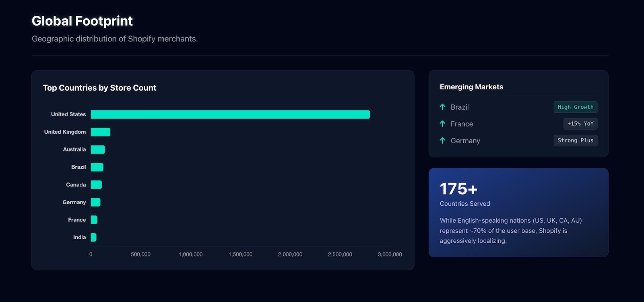Click the Canada bar in chart

[x=96, y=185]
